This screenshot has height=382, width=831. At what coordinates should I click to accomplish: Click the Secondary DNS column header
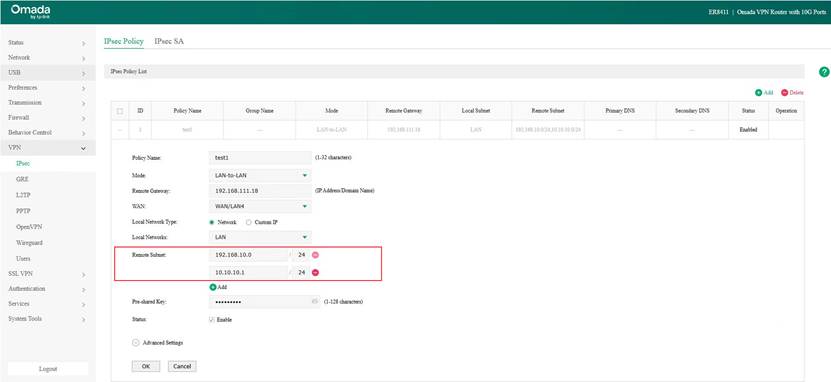click(x=692, y=111)
